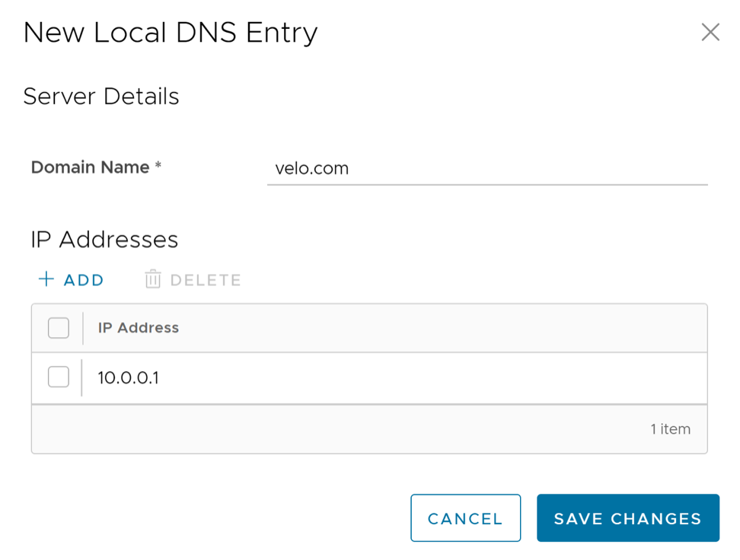Viewport: 740px width, 560px height.
Task: Tick the checkbox for the 10.0.0.1 row
Action: click(x=59, y=377)
